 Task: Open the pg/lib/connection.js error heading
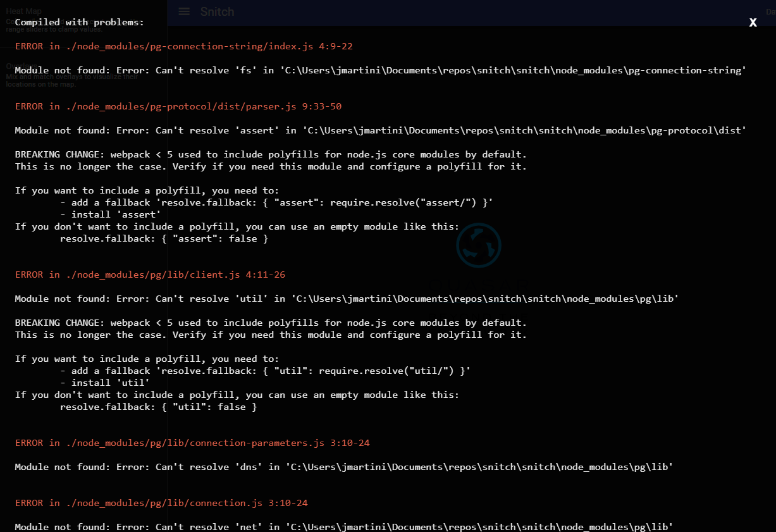click(161, 502)
